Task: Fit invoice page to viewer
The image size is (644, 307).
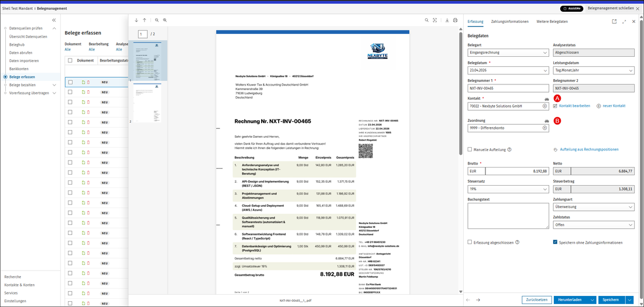Action: coord(435,20)
